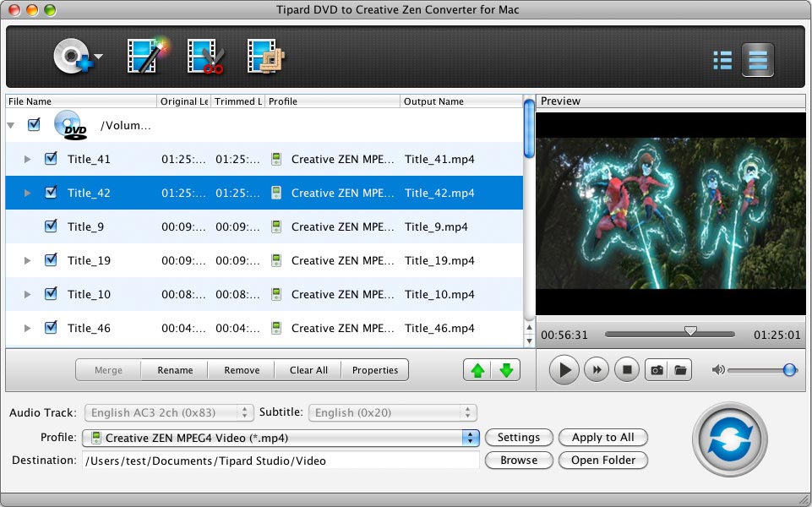Click the Apply to All button
Image resolution: width=812 pixels, height=507 pixels.
pyautogui.click(x=602, y=438)
